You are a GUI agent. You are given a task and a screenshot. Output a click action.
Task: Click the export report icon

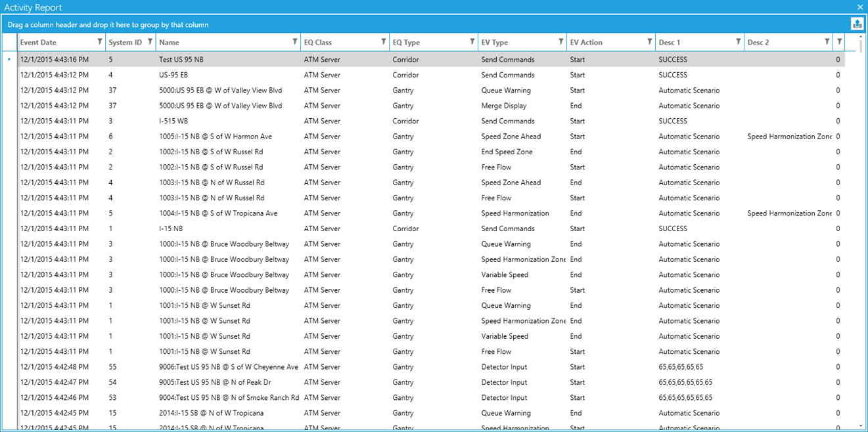(x=857, y=24)
